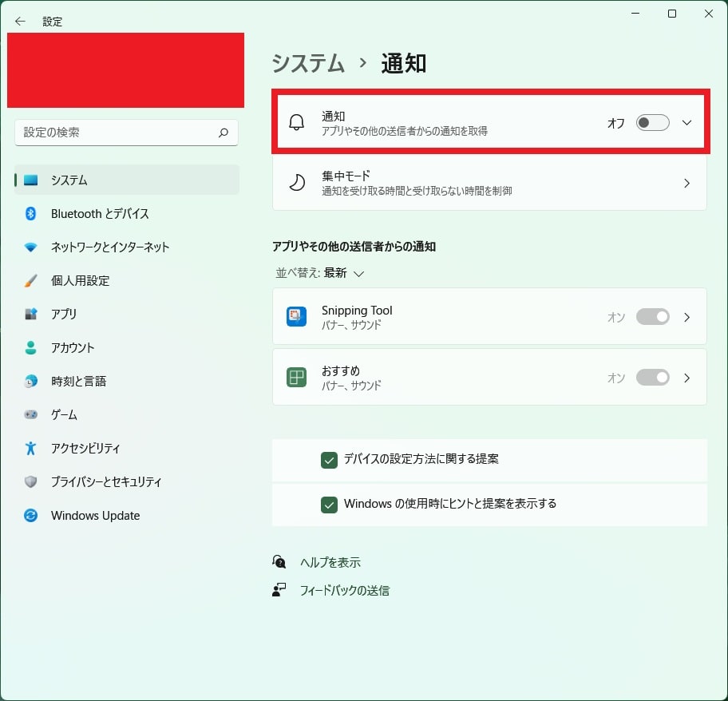This screenshot has height=701, width=728.
Task: Open Snipping Tool details chevron
Action: [686, 317]
